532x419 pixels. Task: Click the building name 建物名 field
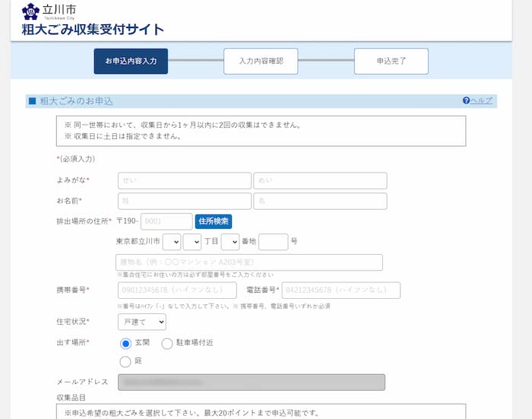[x=249, y=262]
